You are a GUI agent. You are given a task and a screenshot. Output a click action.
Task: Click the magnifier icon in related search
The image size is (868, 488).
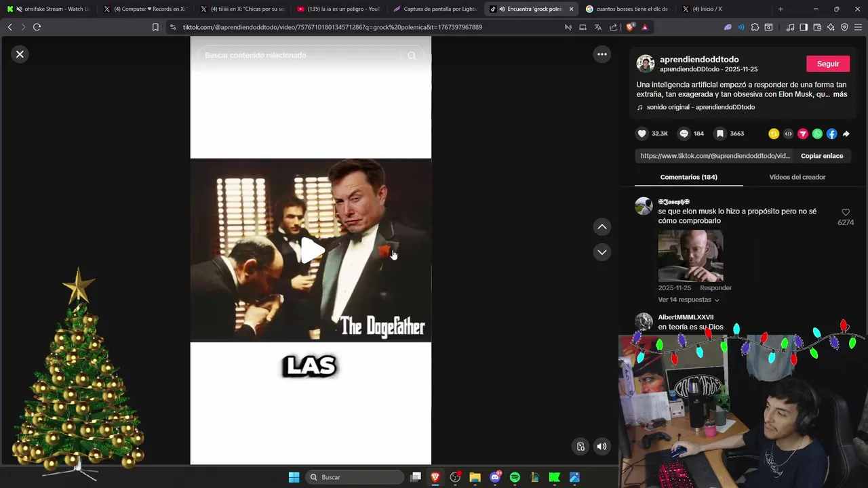(x=412, y=56)
